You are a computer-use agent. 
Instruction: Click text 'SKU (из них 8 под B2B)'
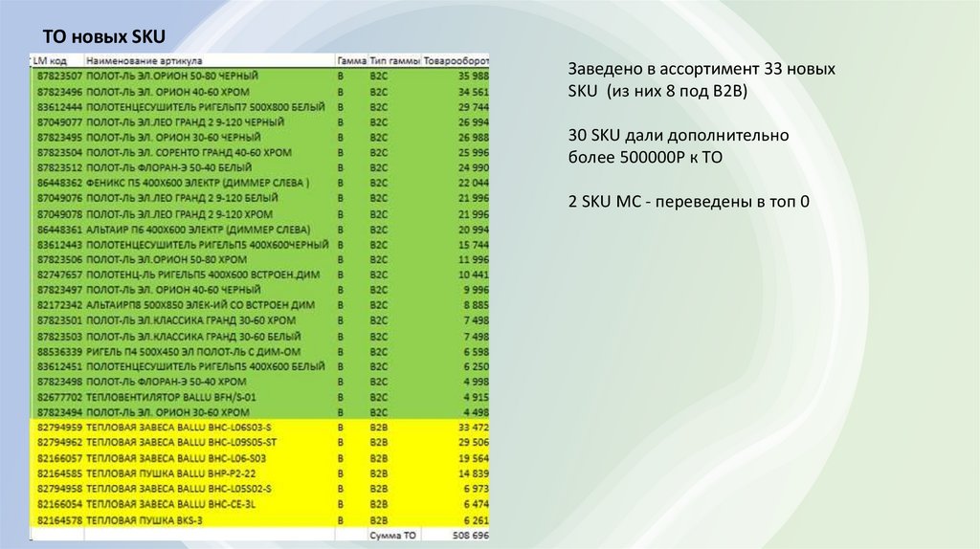(657, 91)
